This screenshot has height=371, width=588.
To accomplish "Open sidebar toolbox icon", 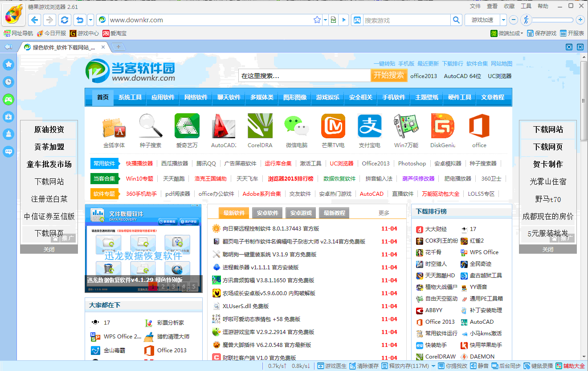I will [8, 117].
